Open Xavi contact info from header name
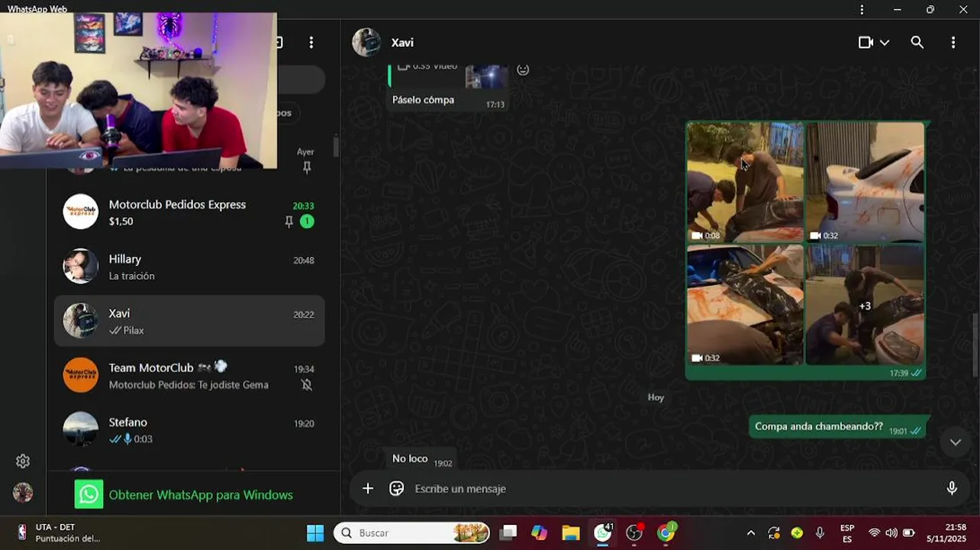 (402, 43)
